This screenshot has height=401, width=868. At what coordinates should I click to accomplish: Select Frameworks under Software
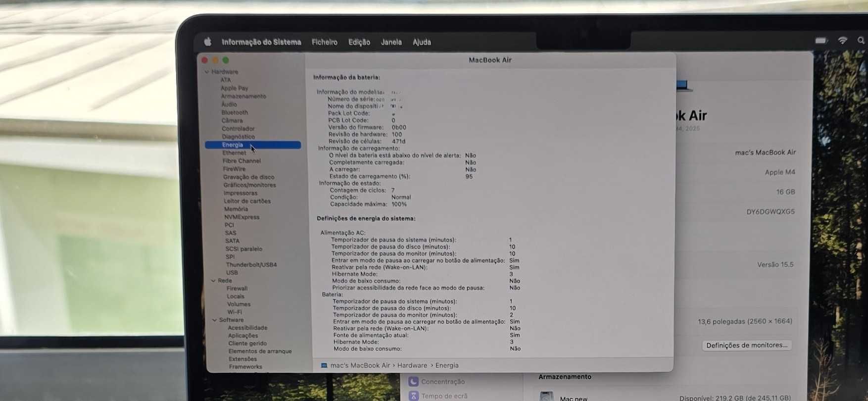pyautogui.click(x=245, y=367)
